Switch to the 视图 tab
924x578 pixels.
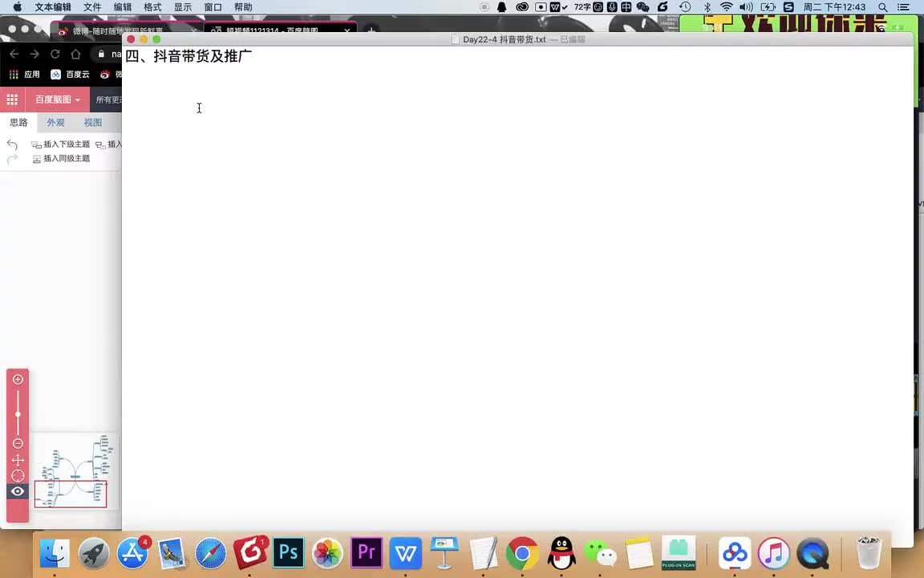[x=92, y=123]
